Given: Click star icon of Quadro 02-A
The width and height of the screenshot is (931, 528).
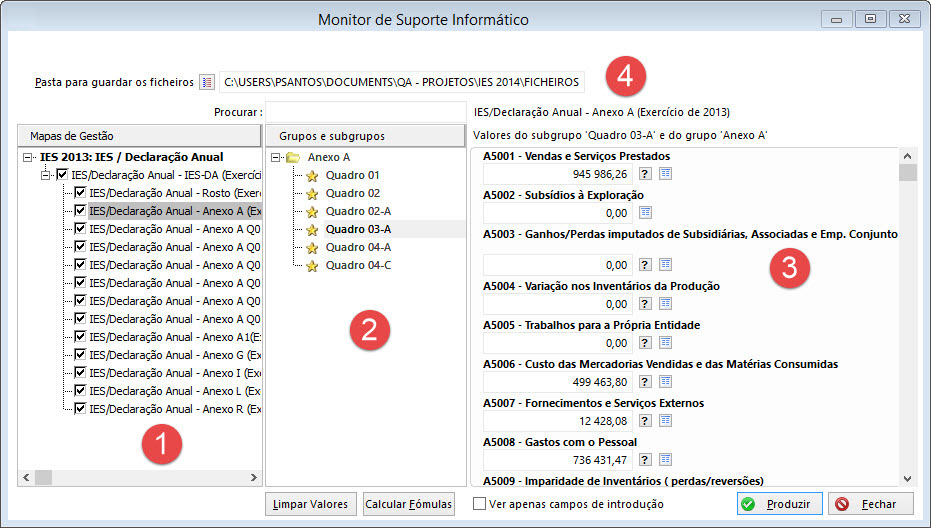Looking at the screenshot, I should [x=312, y=211].
